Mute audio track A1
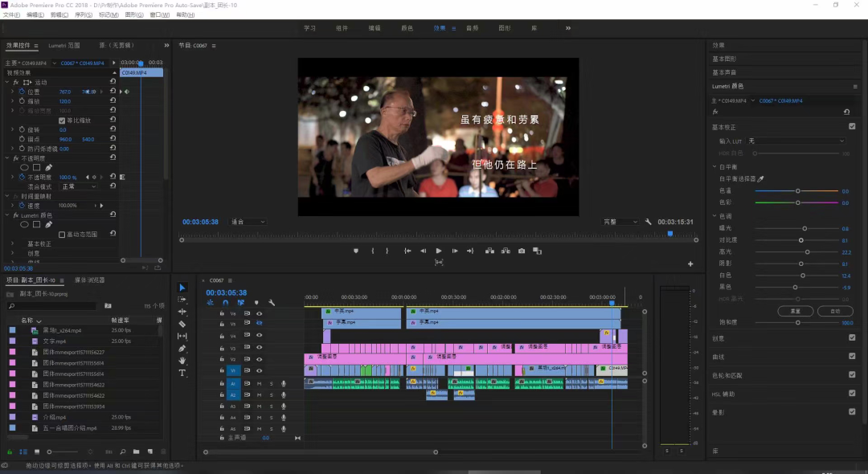 (x=259, y=384)
